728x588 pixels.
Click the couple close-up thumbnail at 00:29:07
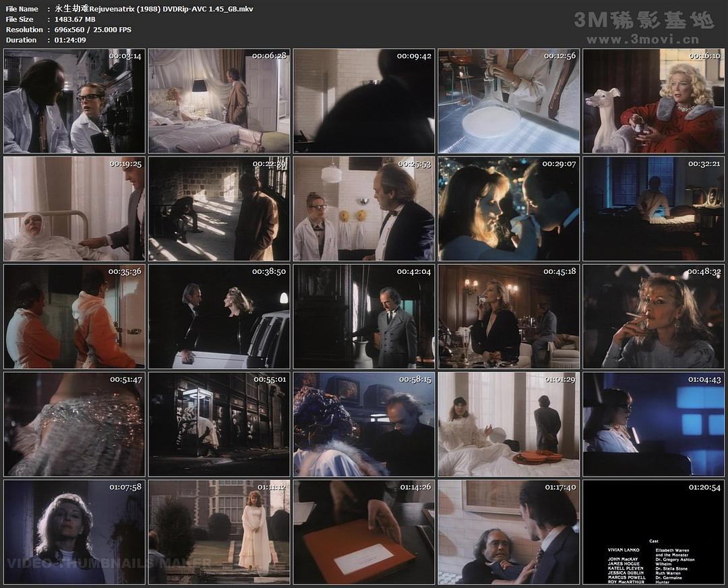click(x=508, y=209)
